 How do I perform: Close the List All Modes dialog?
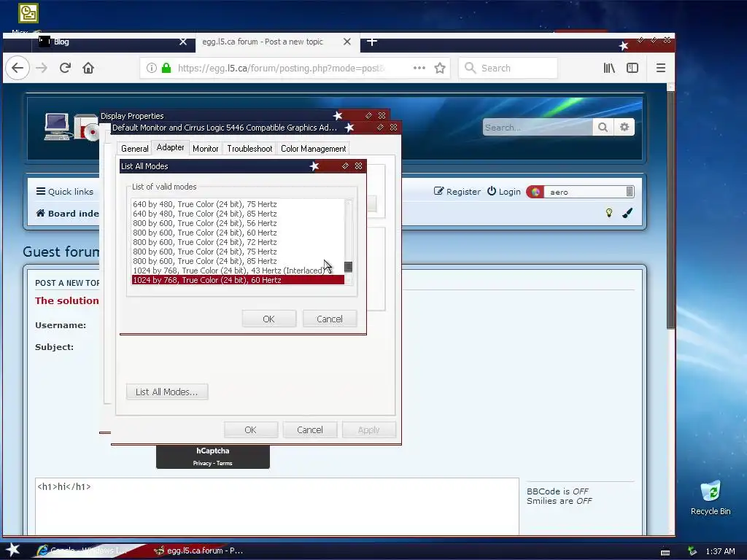(358, 166)
